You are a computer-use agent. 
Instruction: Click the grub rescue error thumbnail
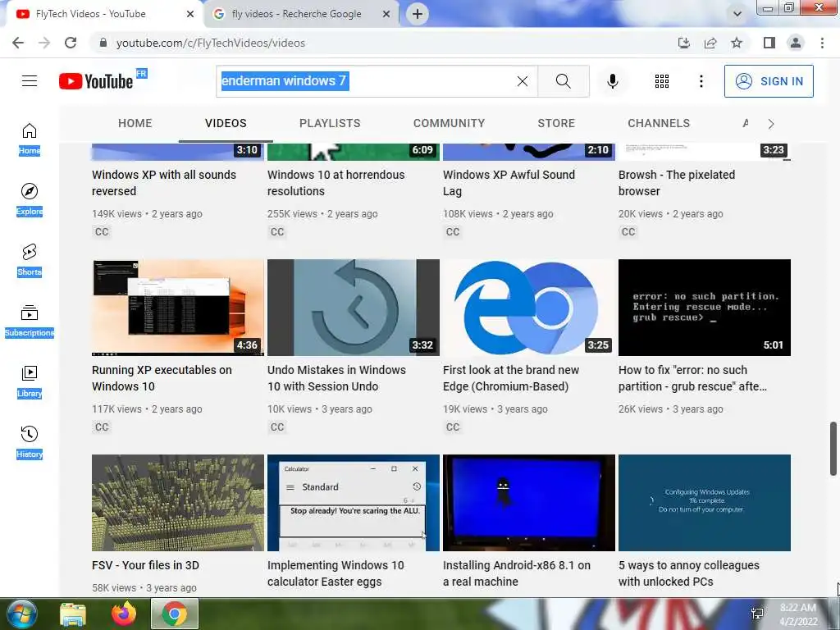point(705,308)
